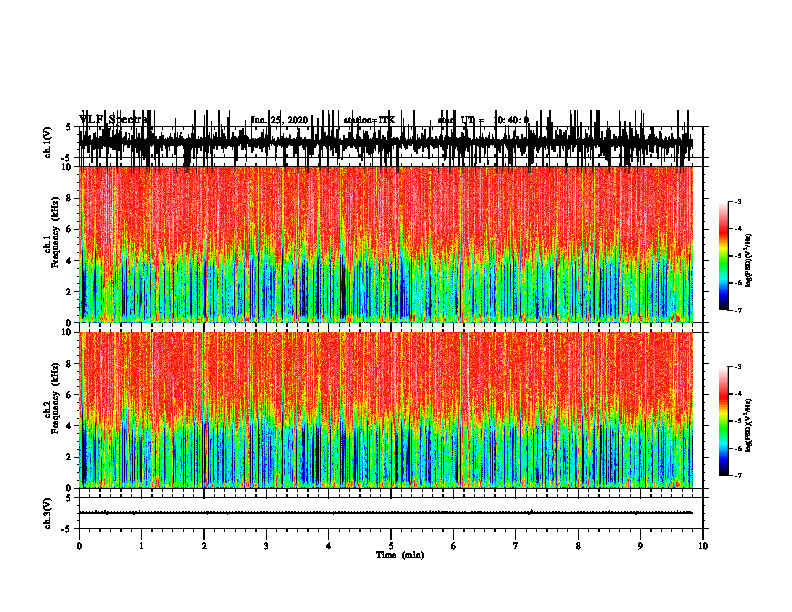The height and width of the screenshot is (612, 792).
Task: Click the '10' kHz tick on ch.2 frequency axis
Action: [67, 332]
